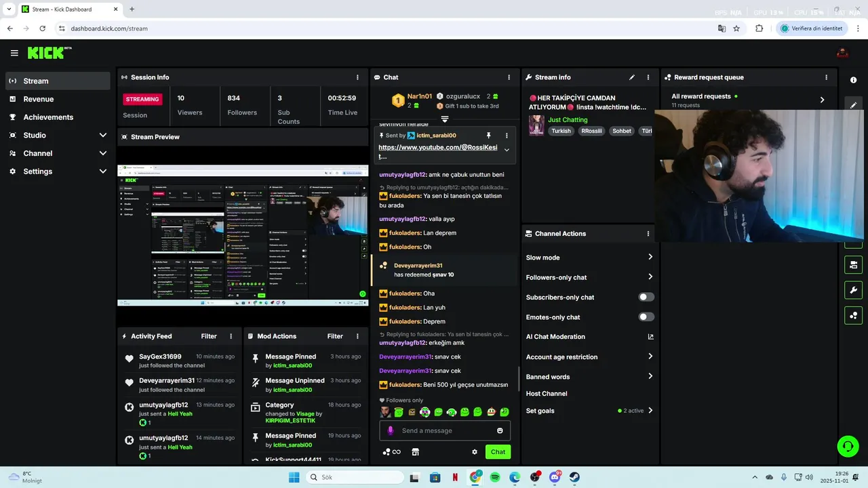Click the Just Chatting category link

(x=568, y=120)
